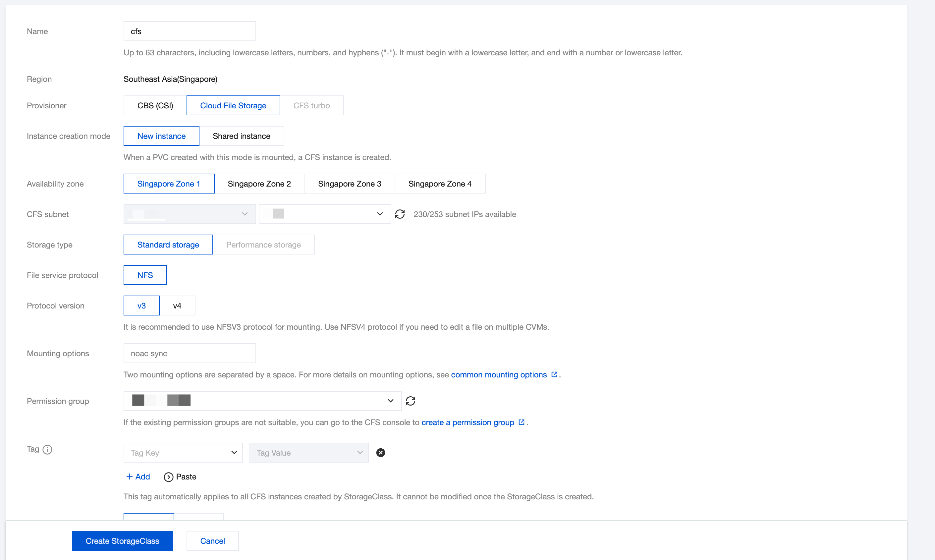Select CBS (CSI) provisioner
Screen dimensions: 935x560
[x=155, y=106]
